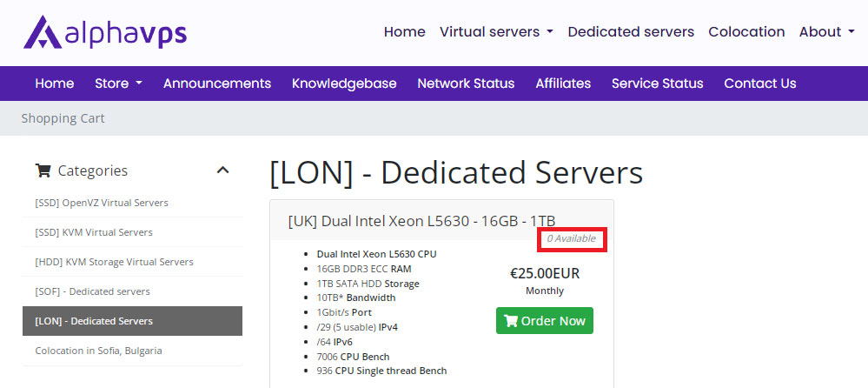Click the 936 CPU Single thread Bench line
Screen dimensions: 868x388
(x=381, y=371)
